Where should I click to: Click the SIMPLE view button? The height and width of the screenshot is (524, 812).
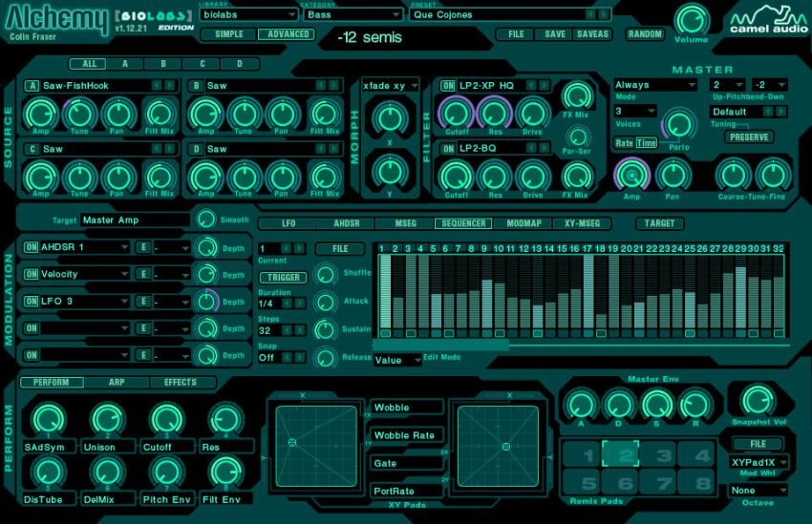(x=229, y=34)
